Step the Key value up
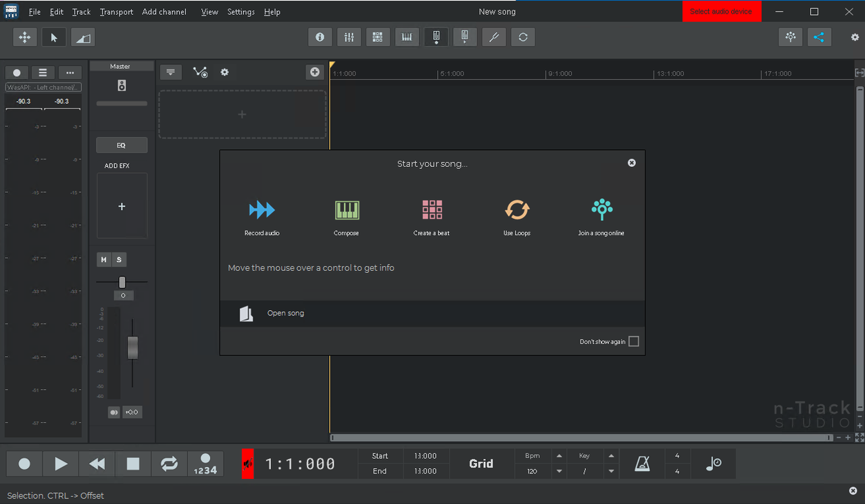The image size is (865, 504). point(611,456)
